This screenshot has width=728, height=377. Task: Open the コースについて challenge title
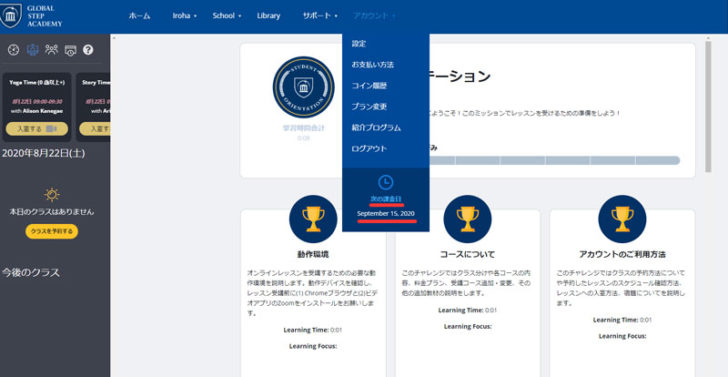pos(468,254)
